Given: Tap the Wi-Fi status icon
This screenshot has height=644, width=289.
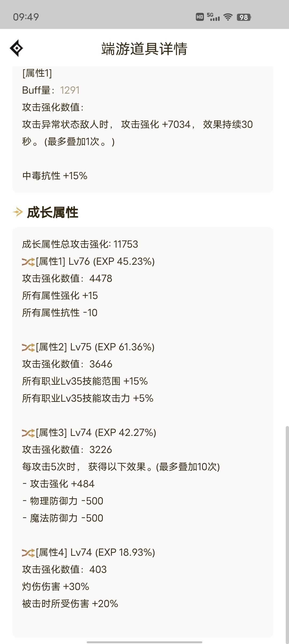Looking at the screenshot, I should [228, 17].
